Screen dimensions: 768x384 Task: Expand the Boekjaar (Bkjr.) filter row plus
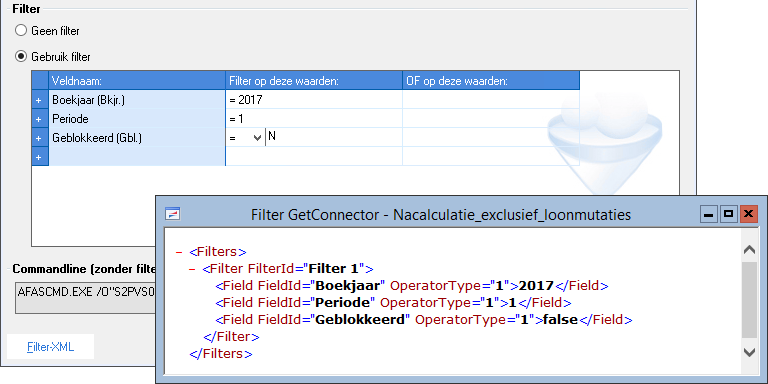(40, 100)
